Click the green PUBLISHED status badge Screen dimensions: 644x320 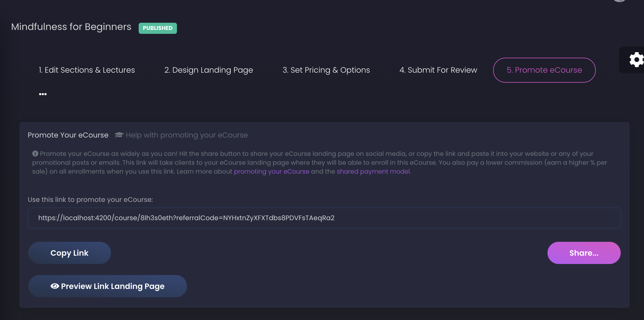click(x=158, y=28)
